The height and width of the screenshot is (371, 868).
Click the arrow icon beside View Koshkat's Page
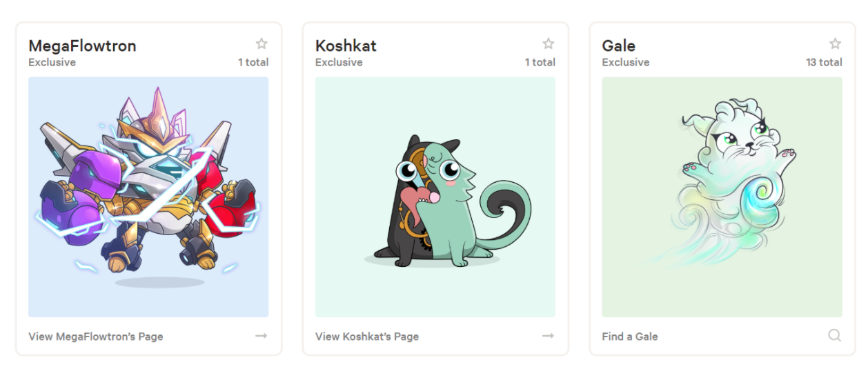pos(548,336)
